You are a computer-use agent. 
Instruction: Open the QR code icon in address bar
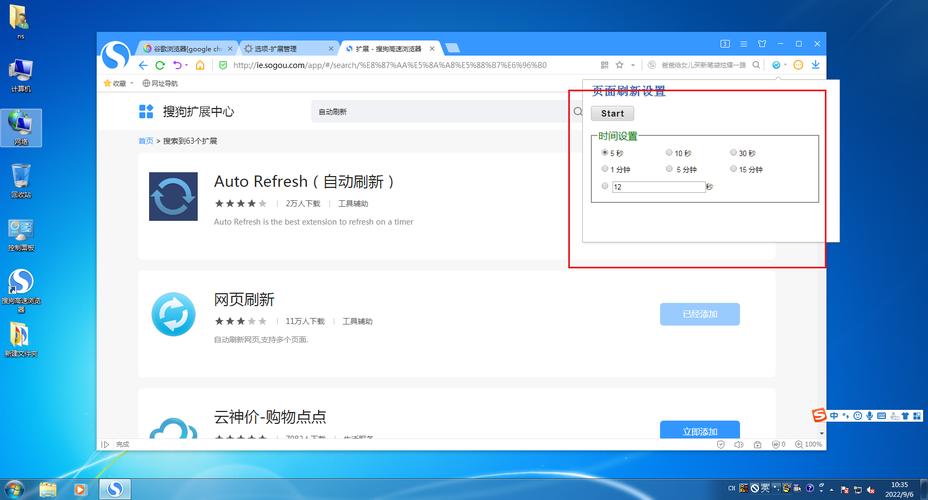tap(604, 65)
